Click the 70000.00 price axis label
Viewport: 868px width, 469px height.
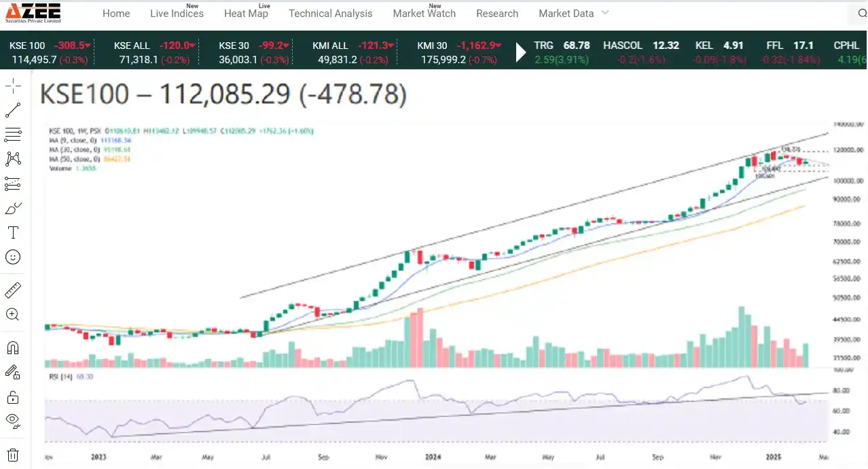(848, 241)
